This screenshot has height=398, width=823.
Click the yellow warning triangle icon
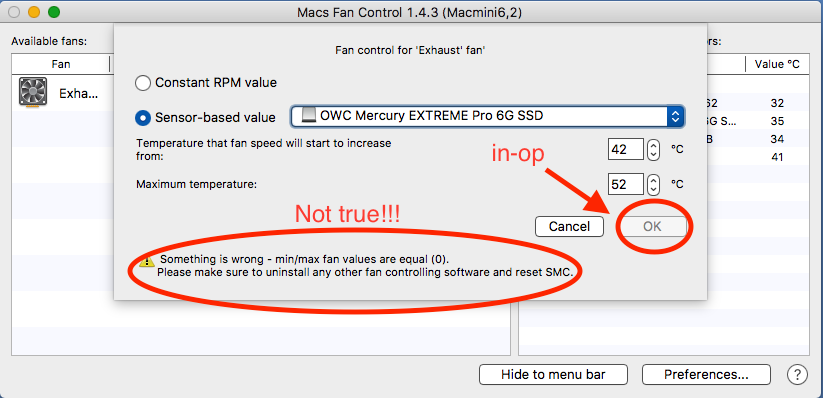point(147,260)
